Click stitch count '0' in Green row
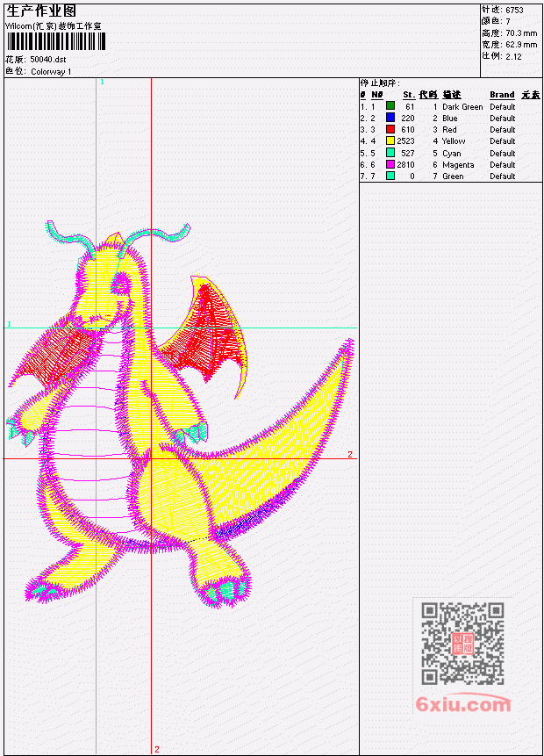Image resolution: width=544 pixels, height=756 pixels. (412, 176)
